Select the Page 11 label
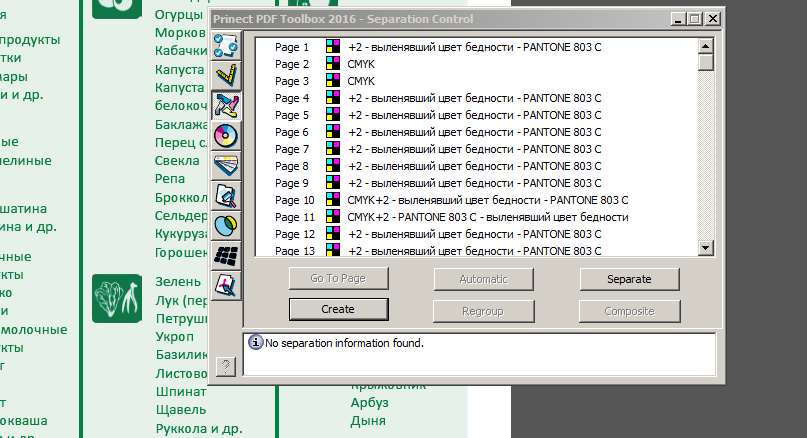807x438 pixels. (x=294, y=217)
